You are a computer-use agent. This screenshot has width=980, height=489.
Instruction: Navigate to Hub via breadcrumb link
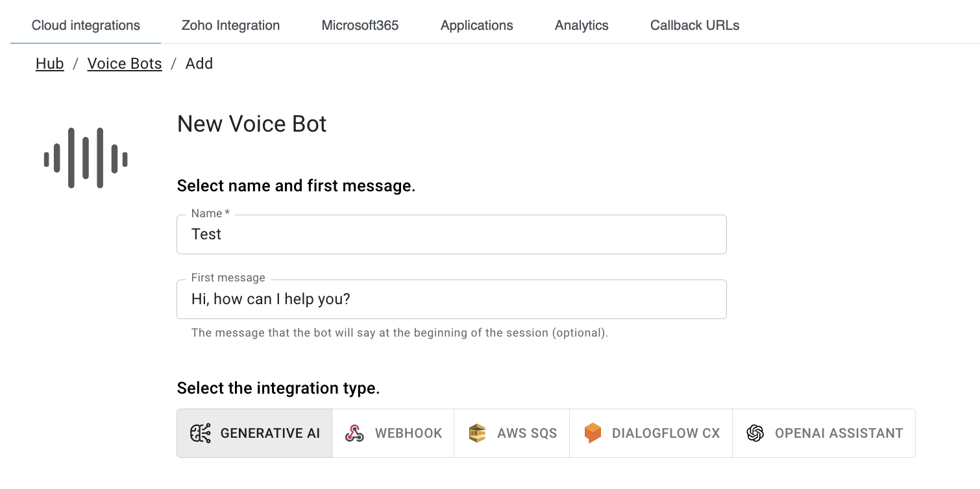pos(49,63)
